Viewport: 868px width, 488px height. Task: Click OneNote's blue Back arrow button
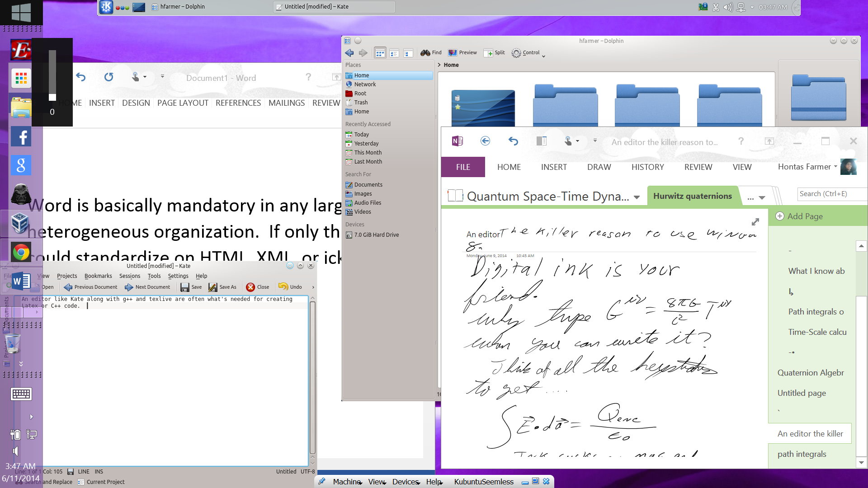tap(485, 141)
